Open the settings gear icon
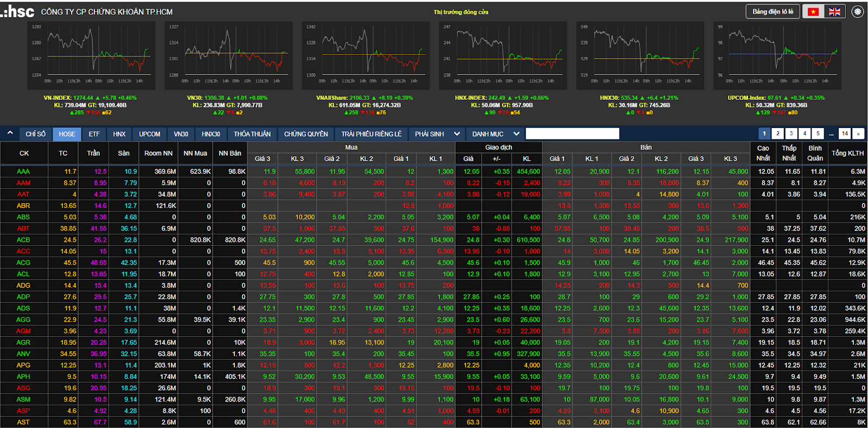This screenshot has width=868, height=428. (x=858, y=11)
